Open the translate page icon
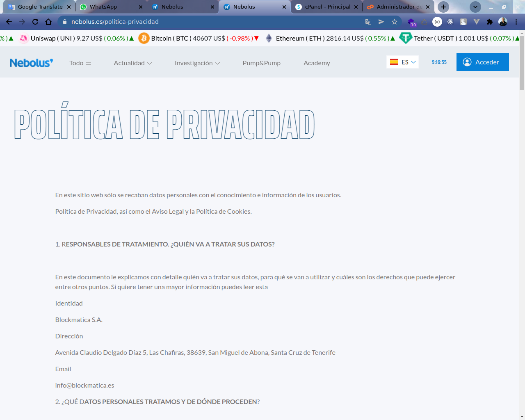The width and height of the screenshot is (525, 420). 368,22
